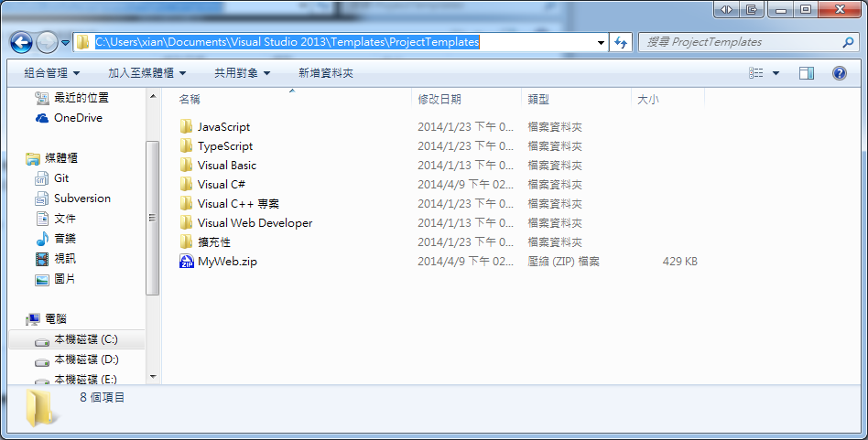Select the Visual Web Developer folder icon
The image size is (868, 440).
186,223
